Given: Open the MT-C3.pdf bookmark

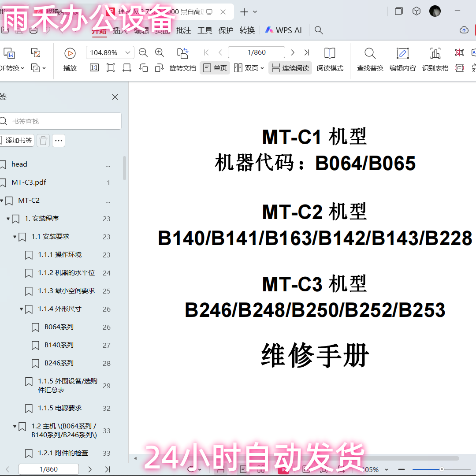Looking at the screenshot, I should click(29, 182).
